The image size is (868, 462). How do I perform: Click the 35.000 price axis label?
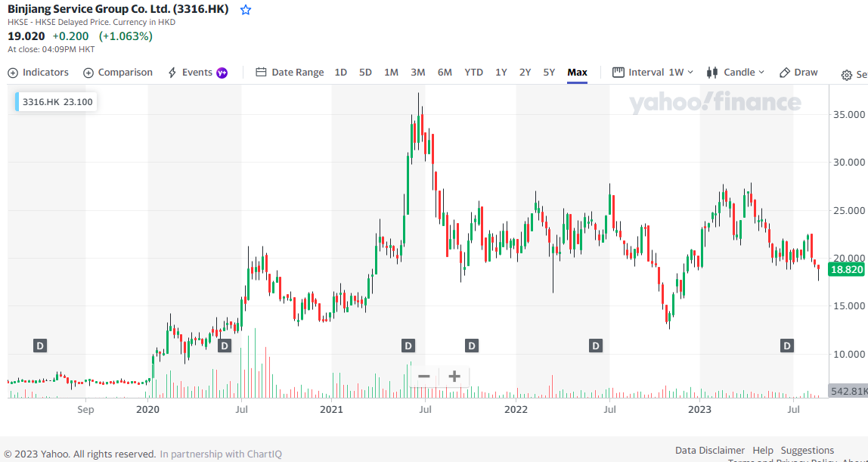[x=849, y=114]
